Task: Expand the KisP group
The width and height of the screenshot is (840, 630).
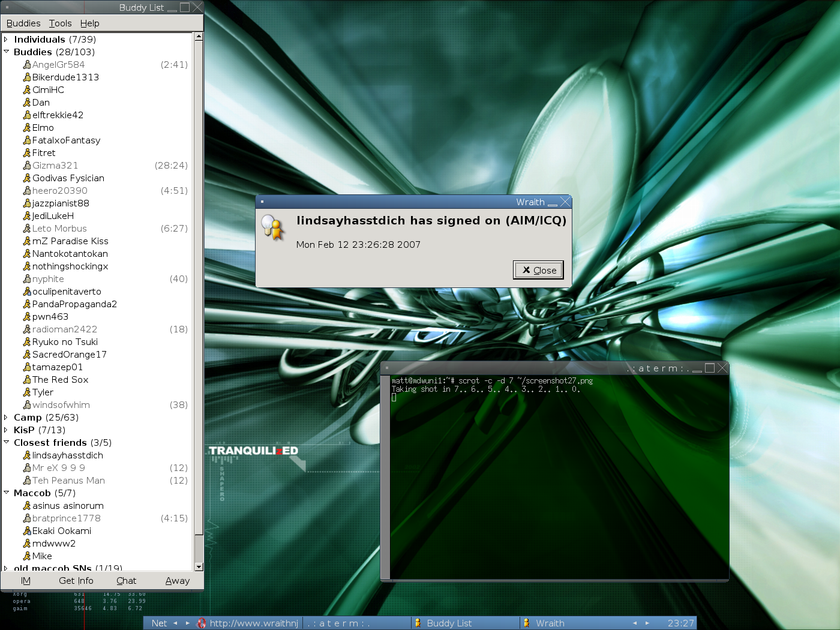Action: pos(6,430)
